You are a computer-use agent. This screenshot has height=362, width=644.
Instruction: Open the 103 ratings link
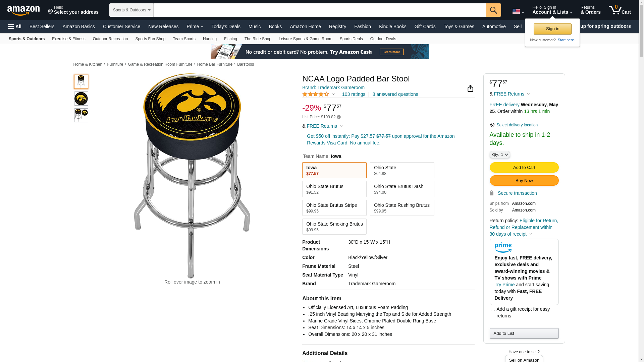tap(354, 95)
